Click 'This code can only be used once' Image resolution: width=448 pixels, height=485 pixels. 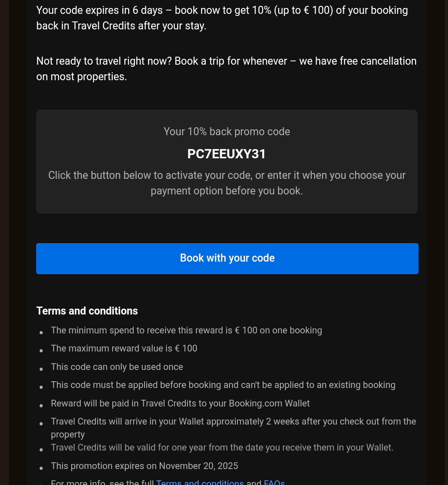click(x=117, y=367)
